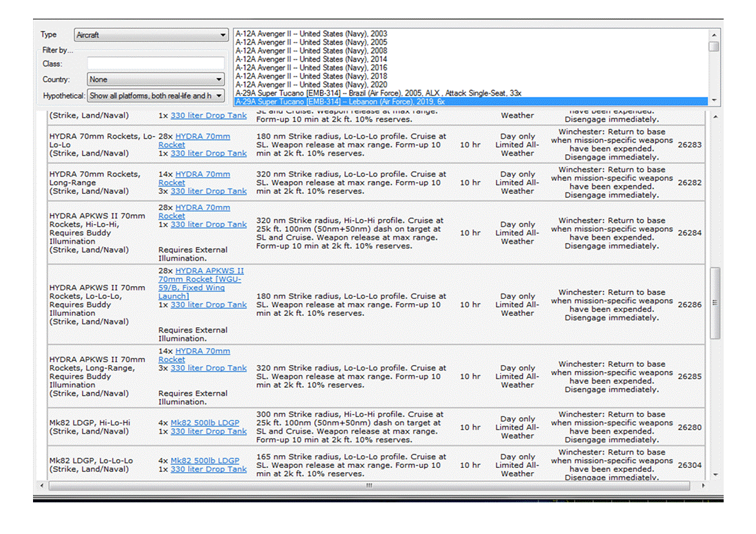Click HYDRA APKWS II Long-Range loadout name
This screenshot has width=756, height=534.
[x=97, y=376]
